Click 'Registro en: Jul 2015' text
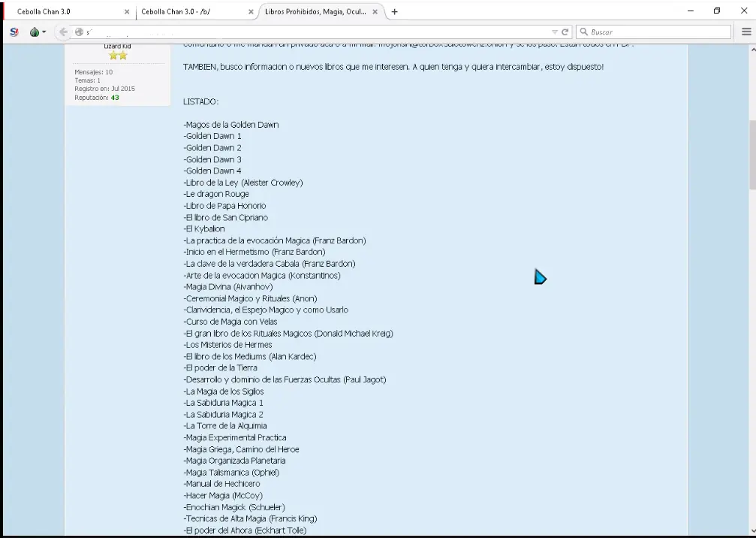Viewport: 756px width, 538px height. coord(104,89)
